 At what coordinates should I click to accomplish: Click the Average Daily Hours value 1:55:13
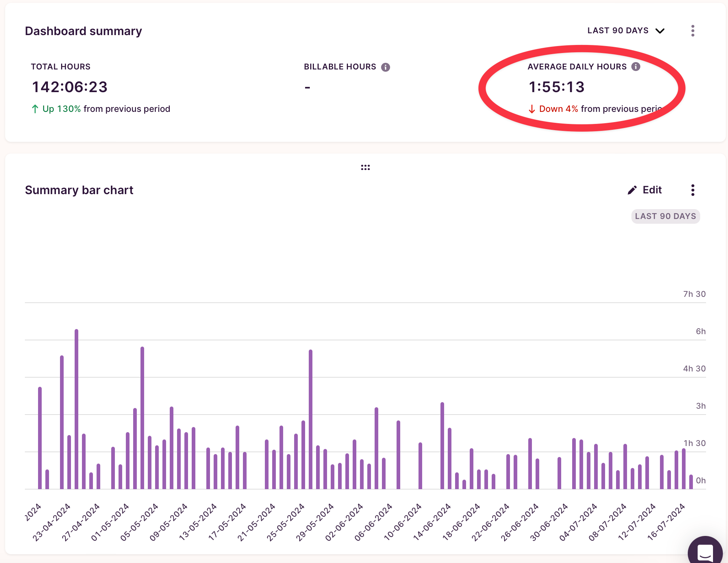click(556, 87)
